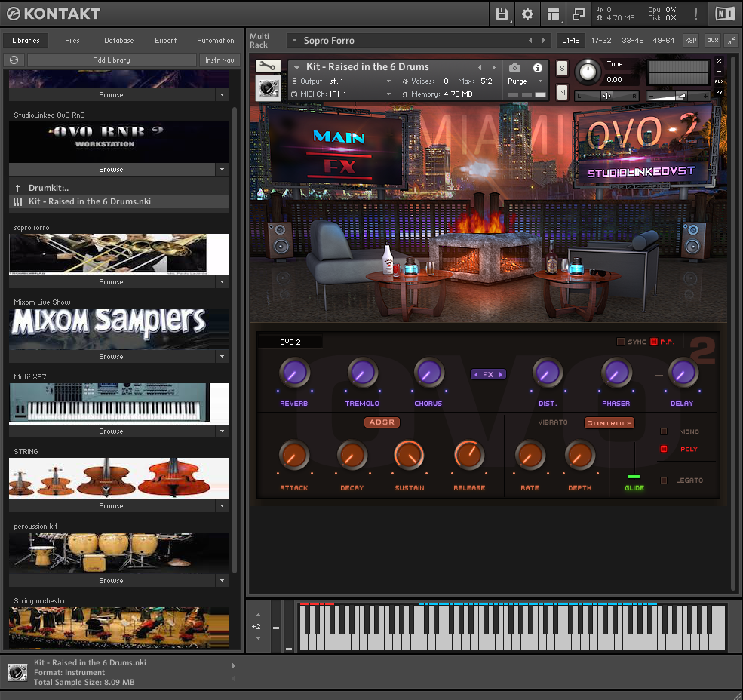The image size is (743, 700).
Task: Click the turntable instrument icon in rack
Action: pyautogui.click(x=269, y=88)
